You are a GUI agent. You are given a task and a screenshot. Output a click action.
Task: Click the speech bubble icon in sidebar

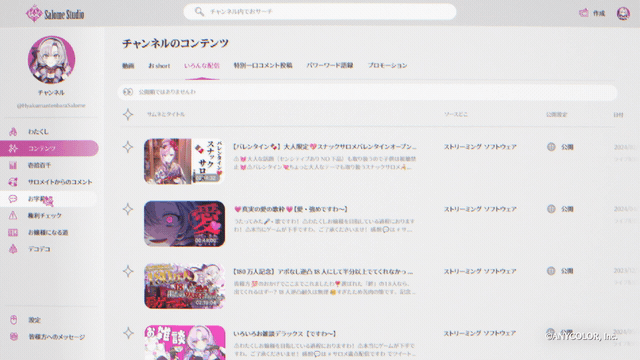13,199
